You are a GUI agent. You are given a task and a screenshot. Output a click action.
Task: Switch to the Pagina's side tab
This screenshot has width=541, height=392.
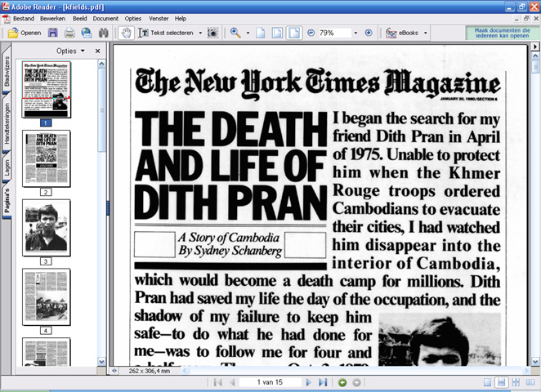pyautogui.click(x=7, y=201)
